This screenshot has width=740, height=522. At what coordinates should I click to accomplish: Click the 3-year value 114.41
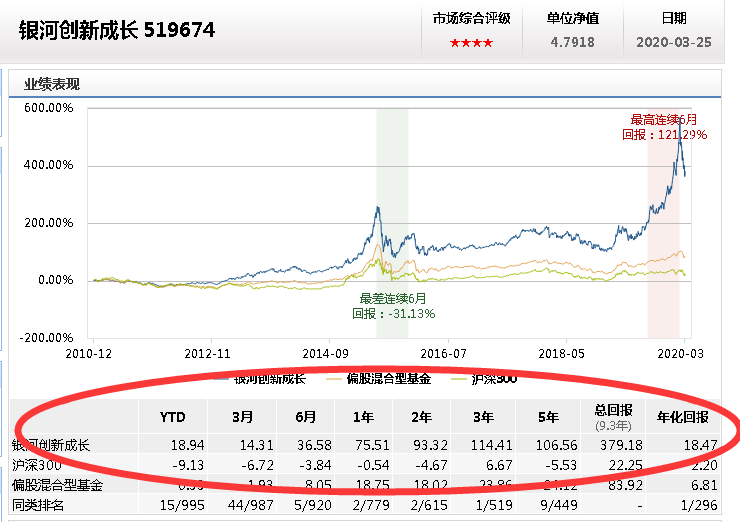click(492, 445)
